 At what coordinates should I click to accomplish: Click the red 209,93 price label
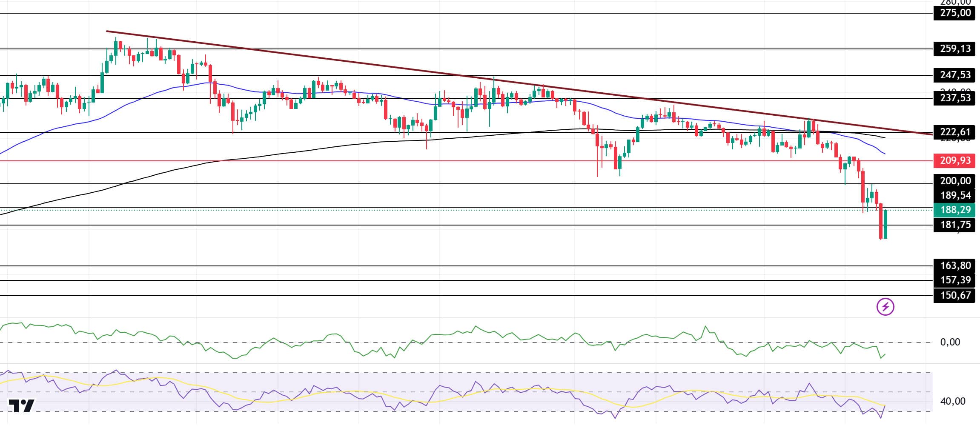click(x=954, y=160)
